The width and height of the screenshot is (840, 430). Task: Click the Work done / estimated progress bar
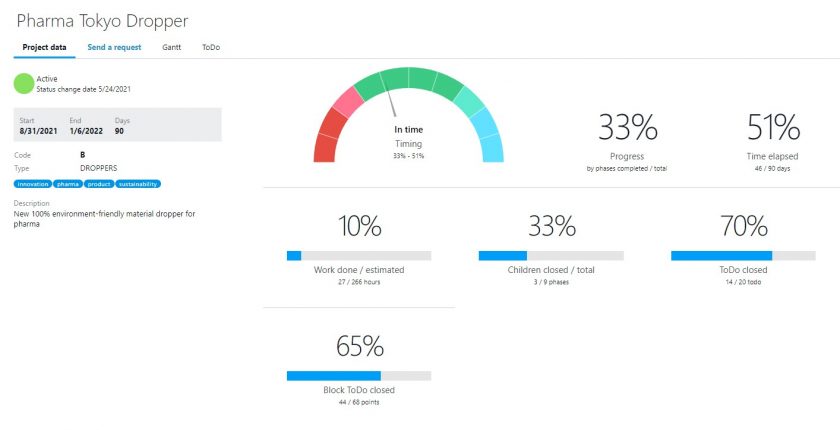click(359, 256)
